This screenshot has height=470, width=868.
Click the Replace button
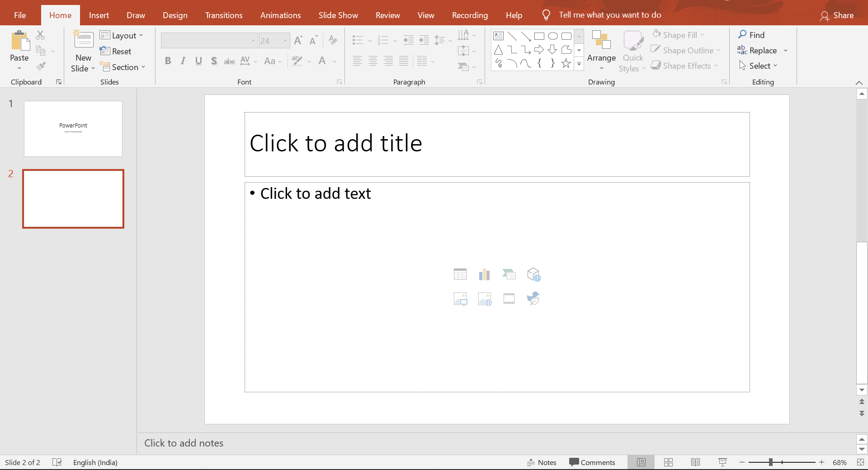757,50
